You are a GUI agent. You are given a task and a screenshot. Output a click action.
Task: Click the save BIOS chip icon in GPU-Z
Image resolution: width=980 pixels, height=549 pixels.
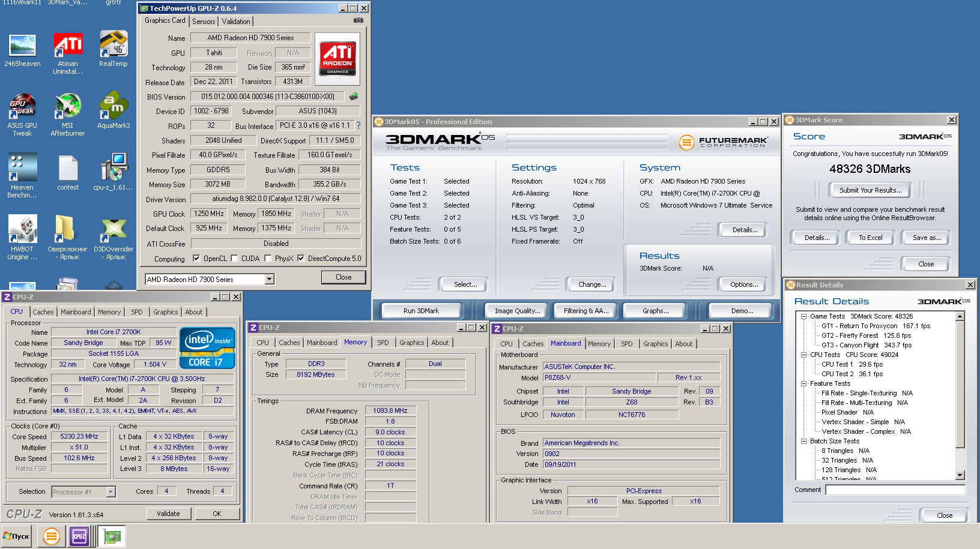point(354,96)
